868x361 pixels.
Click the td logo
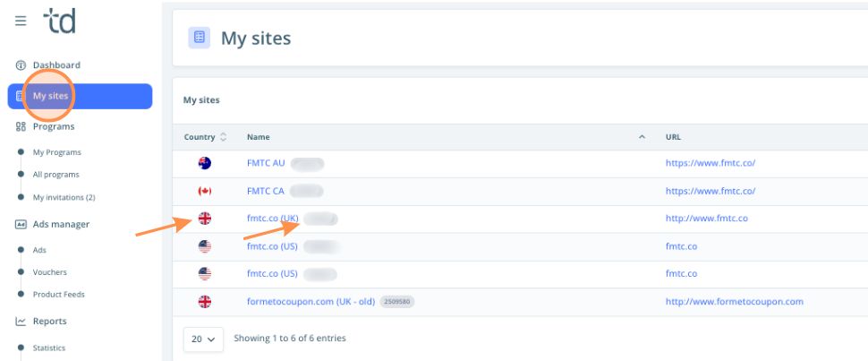pyautogui.click(x=59, y=20)
